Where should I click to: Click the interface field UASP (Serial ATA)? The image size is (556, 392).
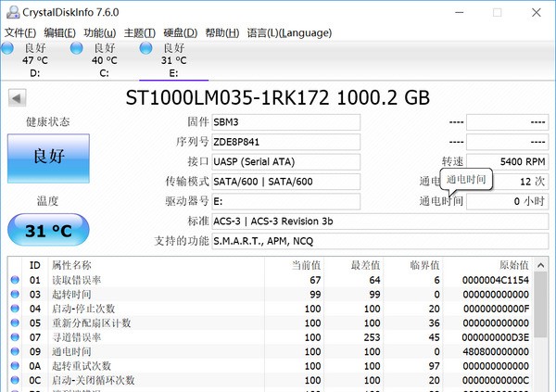click(x=285, y=162)
